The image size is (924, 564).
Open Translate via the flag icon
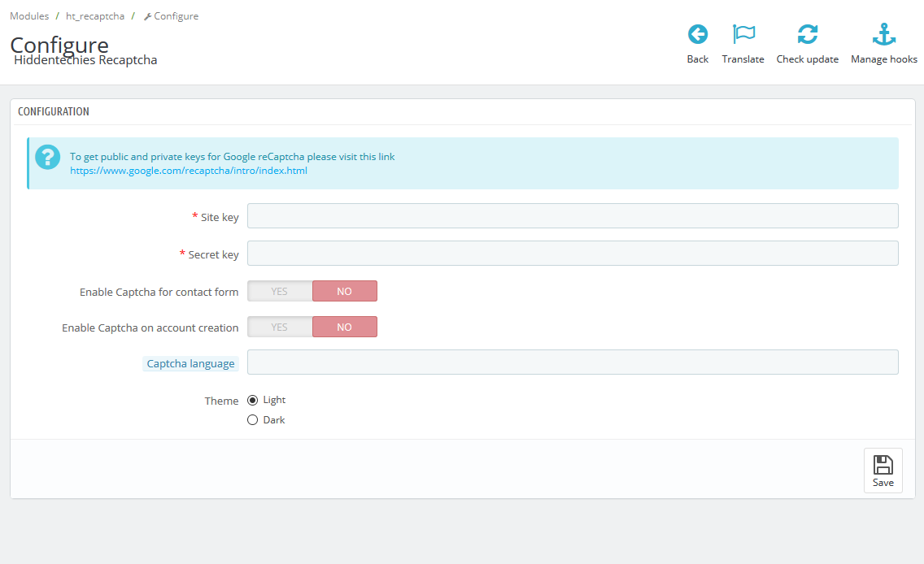[743, 34]
